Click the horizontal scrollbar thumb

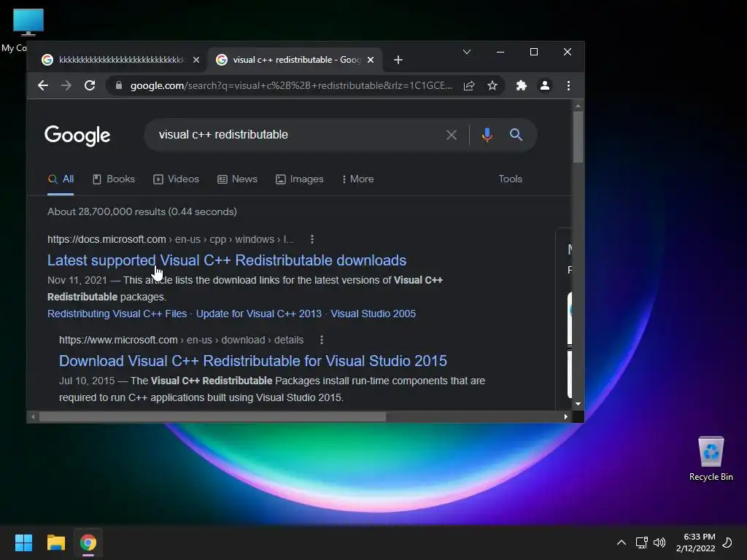[212, 416]
